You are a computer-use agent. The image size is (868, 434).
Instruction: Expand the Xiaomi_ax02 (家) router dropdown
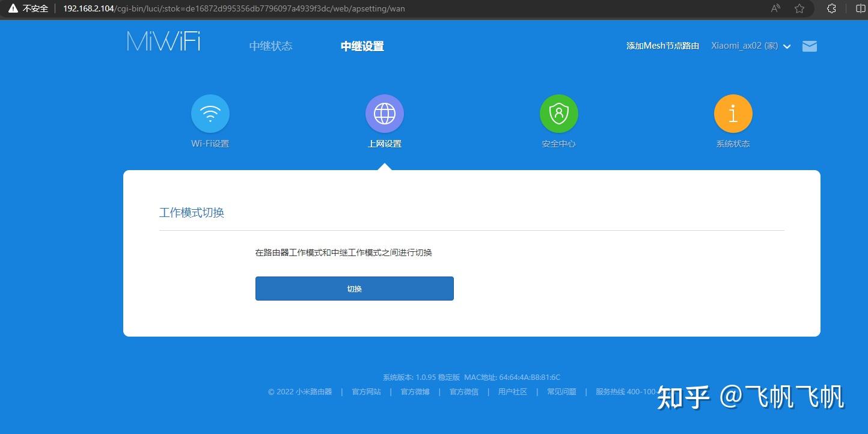[x=750, y=46]
